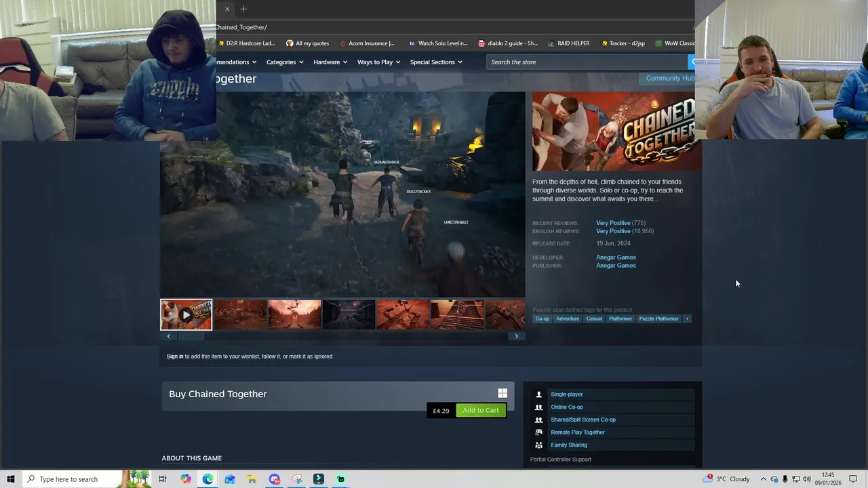Open the diablo 2 guide bookmark
868x488 pixels.
(x=508, y=43)
